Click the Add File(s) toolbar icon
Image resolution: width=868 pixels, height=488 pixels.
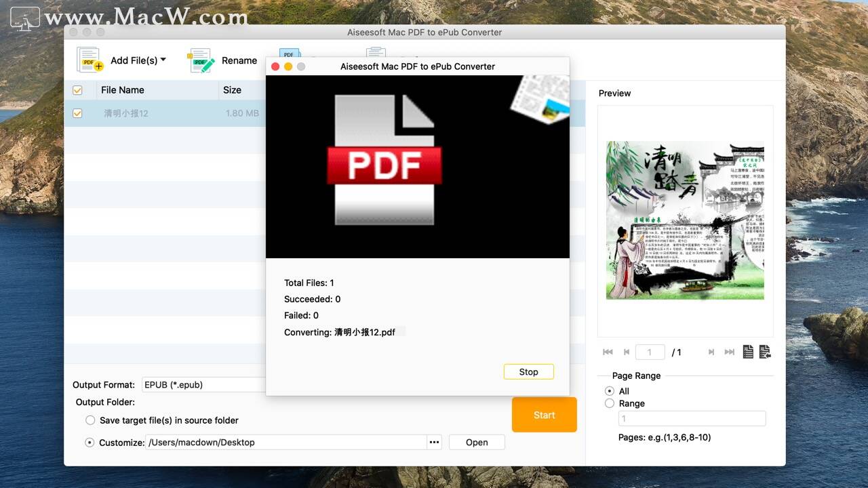pyautogui.click(x=90, y=60)
